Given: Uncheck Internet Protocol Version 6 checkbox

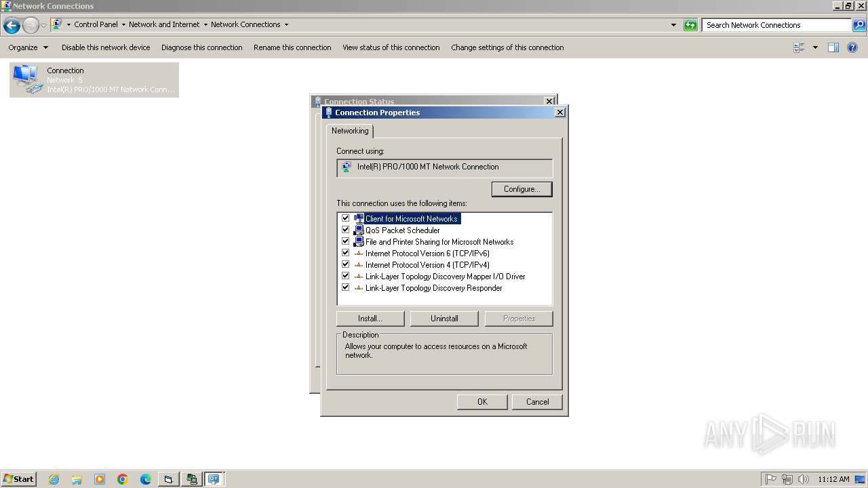Looking at the screenshot, I should tap(346, 253).
